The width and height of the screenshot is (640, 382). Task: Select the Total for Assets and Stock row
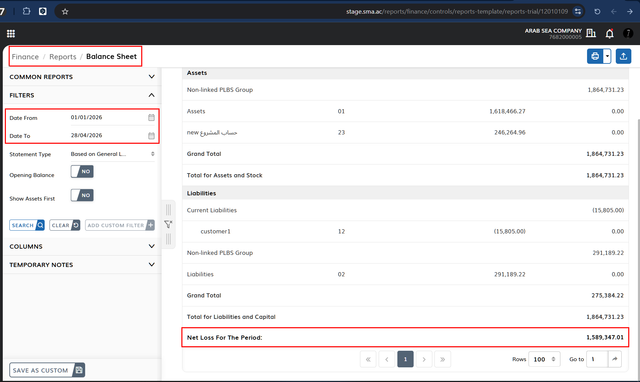click(405, 175)
